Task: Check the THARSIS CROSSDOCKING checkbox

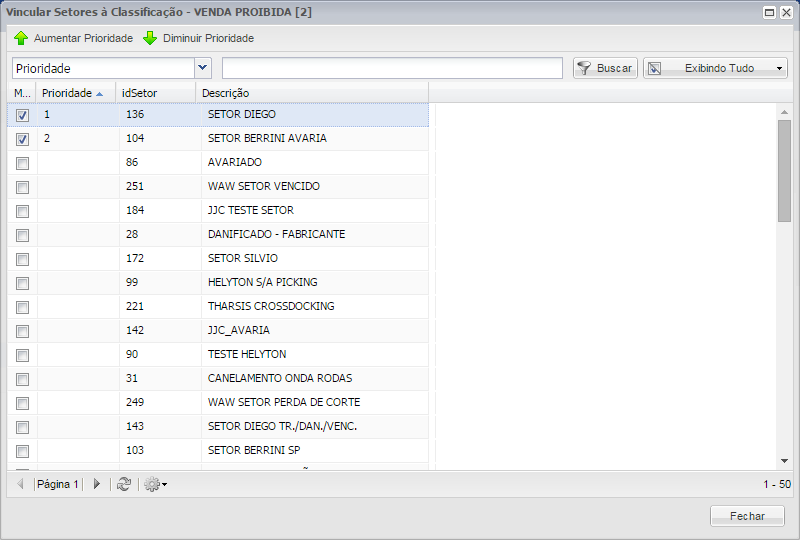Action: pyautogui.click(x=22, y=307)
